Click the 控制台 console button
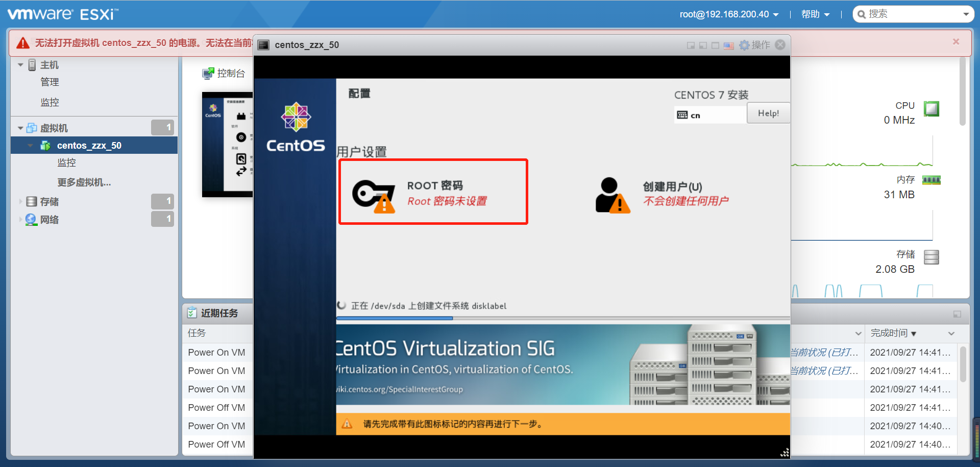The width and height of the screenshot is (980, 467). point(224,74)
